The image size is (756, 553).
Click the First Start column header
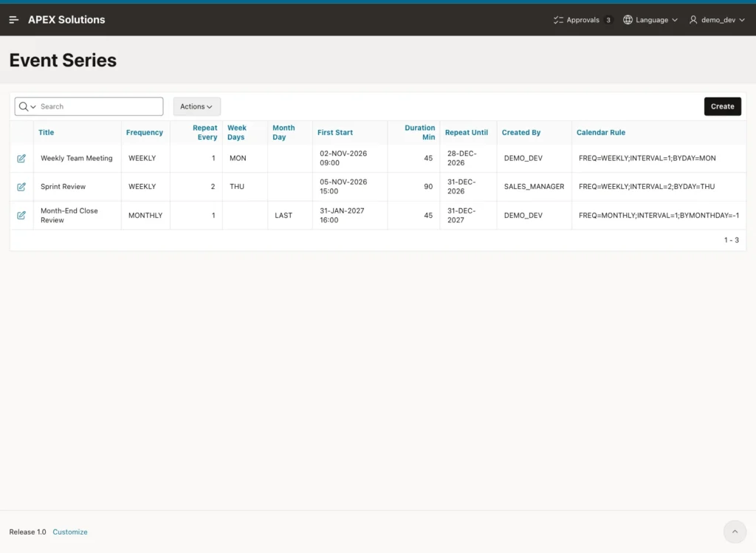click(335, 133)
